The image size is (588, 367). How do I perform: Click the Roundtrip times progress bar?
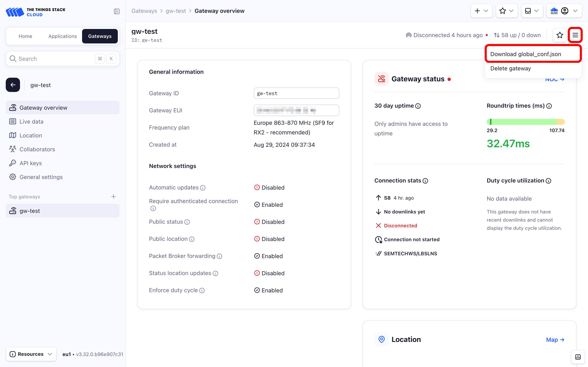point(525,122)
